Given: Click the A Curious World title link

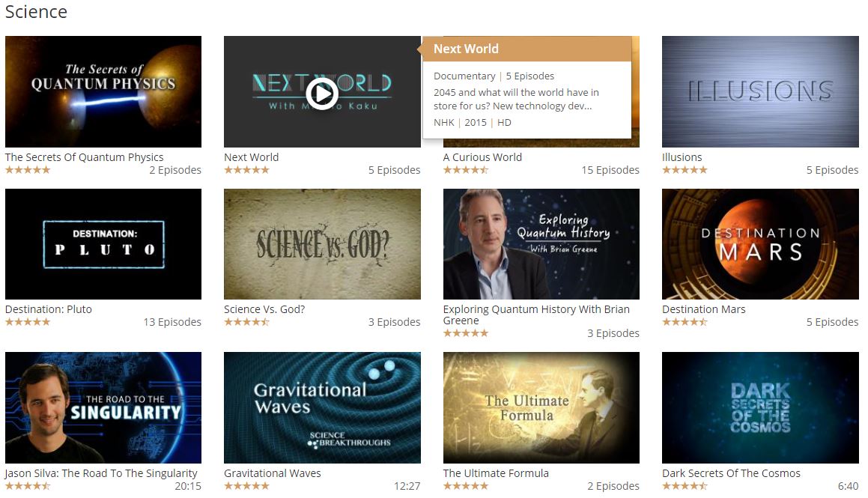Looking at the screenshot, I should 482,157.
